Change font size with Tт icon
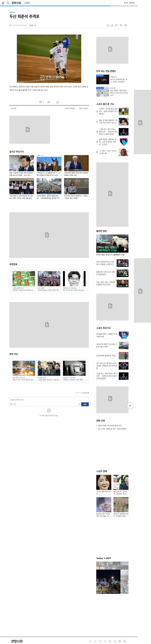Viewport: 151px width, 644px height. [121, 25]
